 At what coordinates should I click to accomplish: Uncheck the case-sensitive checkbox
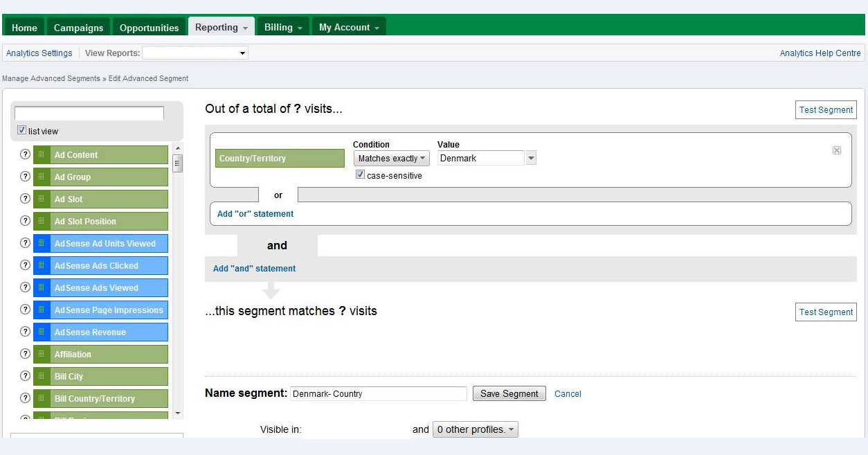click(x=360, y=175)
